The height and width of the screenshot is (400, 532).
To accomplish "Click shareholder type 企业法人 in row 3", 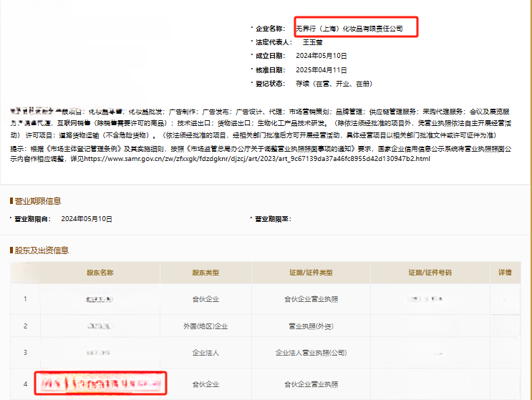I will [205, 353].
